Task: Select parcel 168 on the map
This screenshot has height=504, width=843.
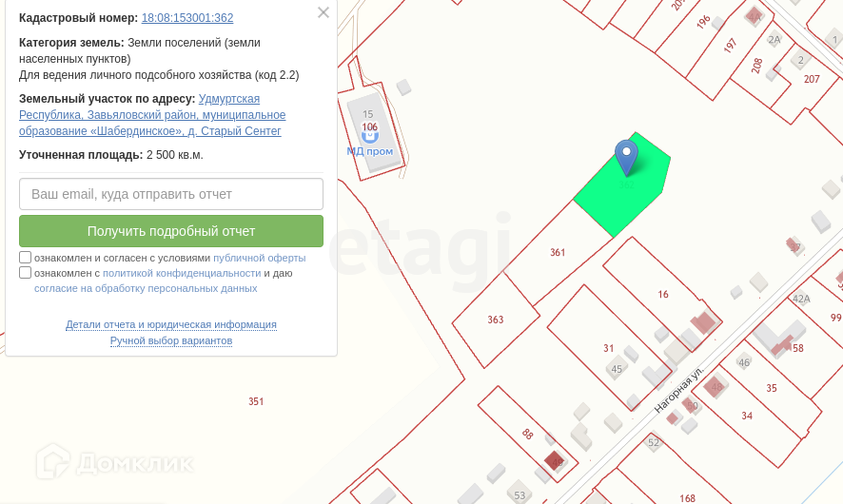Action: point(687,498)
